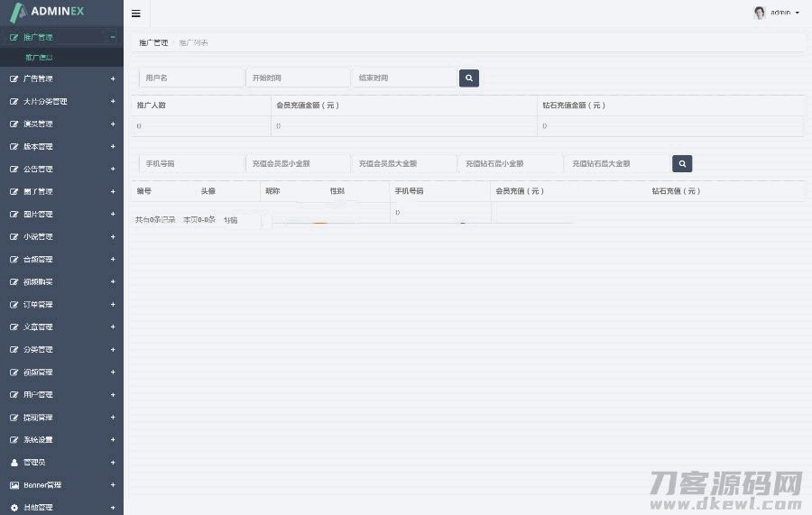Click the 推广管理 breadcrumb link
This screenshot has width=812, height=515.
(152, 42)
